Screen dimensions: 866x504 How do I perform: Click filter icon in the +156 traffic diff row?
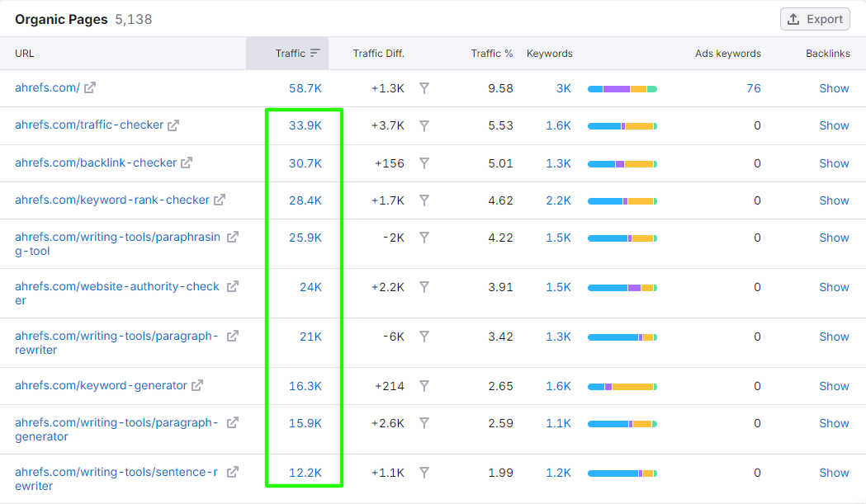424,163
